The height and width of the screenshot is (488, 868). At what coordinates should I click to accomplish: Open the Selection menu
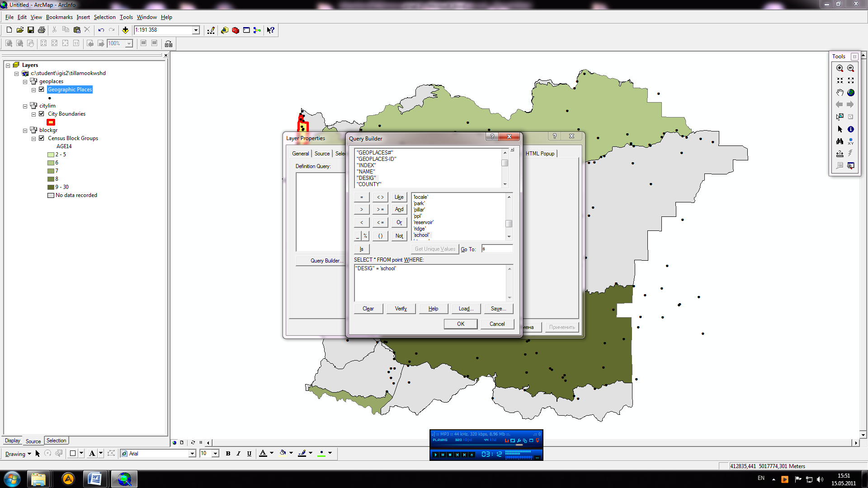click(104, 17)
